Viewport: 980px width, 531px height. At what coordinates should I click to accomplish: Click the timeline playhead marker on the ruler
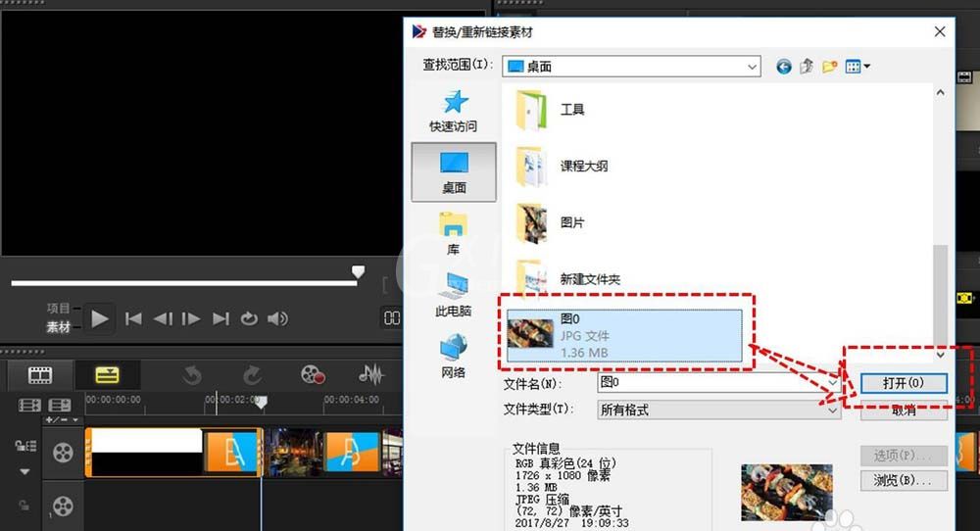pyautogui.click(x=262, y=403)
